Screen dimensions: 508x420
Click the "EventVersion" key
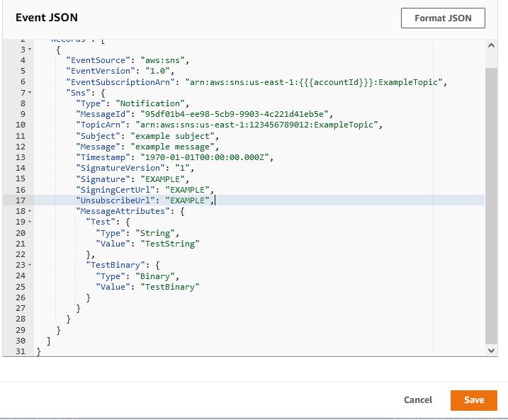tap(101, 71)
